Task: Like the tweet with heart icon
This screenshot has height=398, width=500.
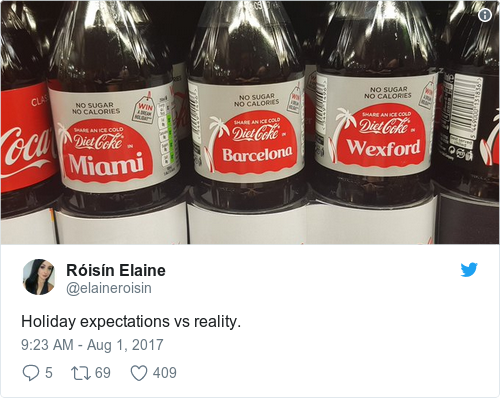Action: [x=139, y=373]
